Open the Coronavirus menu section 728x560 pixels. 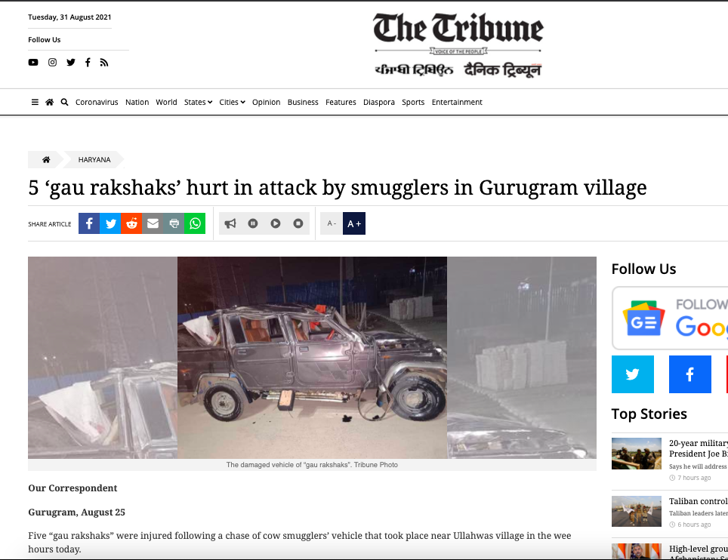point(97,102)
